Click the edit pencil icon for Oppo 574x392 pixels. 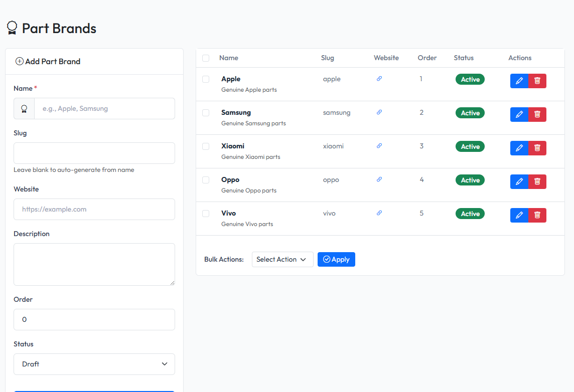pyautogui.click(x=519, y=181)
